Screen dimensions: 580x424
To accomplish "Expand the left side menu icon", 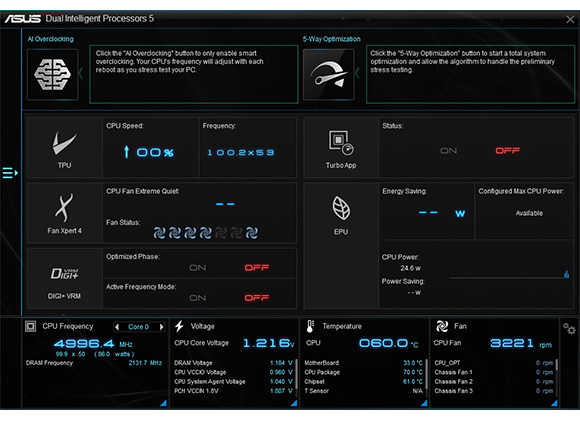I will (x=10, y=173).
